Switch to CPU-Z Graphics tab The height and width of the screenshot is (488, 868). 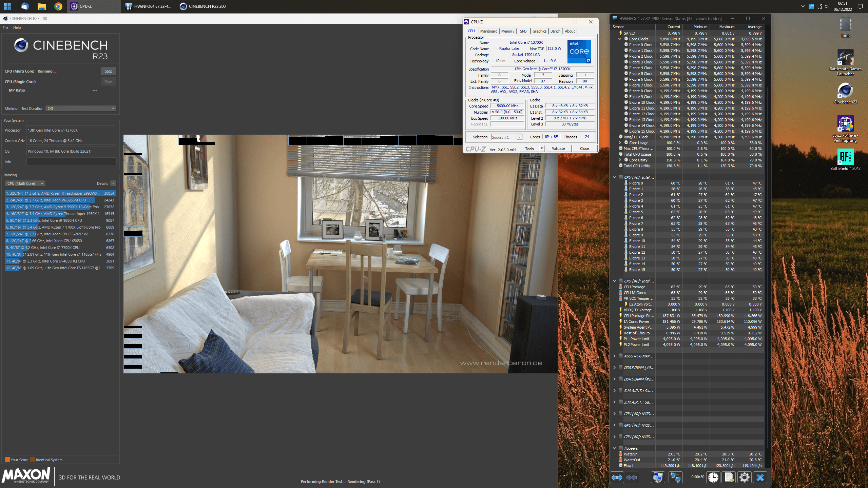point(539,31)
